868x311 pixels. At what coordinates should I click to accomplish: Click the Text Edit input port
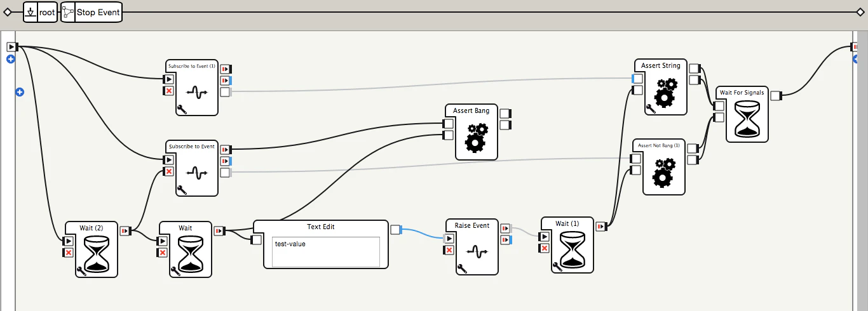(257, 240)
